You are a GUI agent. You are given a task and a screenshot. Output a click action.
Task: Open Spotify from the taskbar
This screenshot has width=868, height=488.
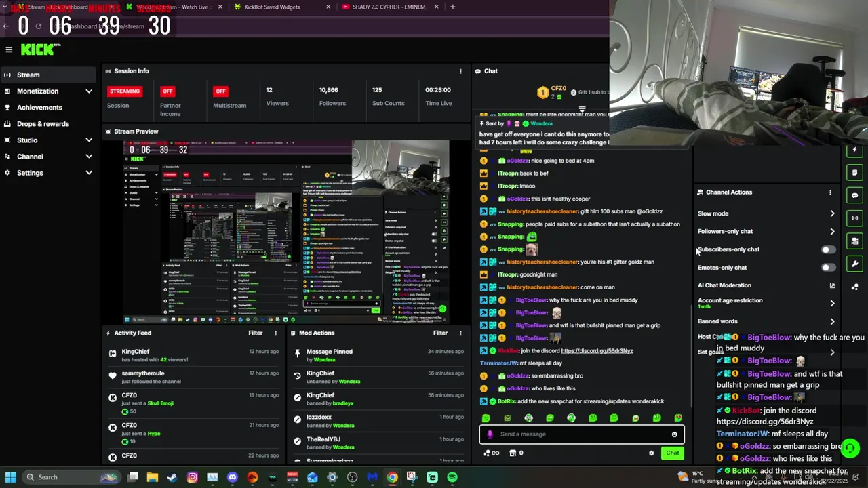click(452, 477)
